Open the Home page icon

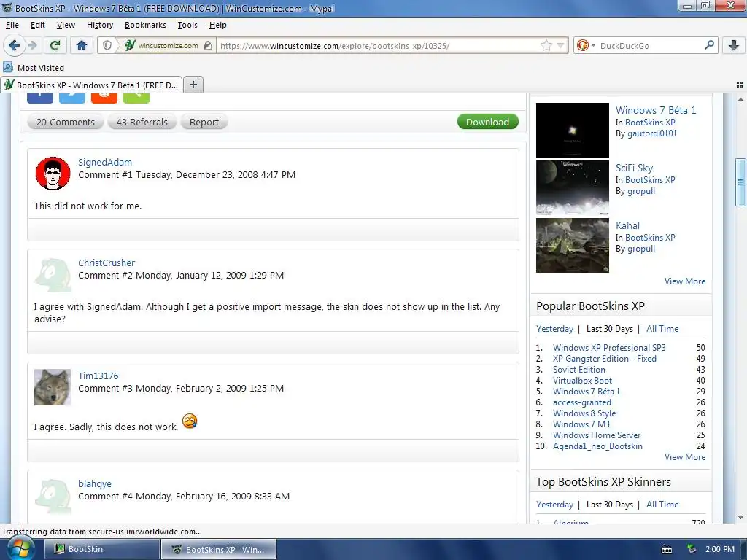point(82,46)
